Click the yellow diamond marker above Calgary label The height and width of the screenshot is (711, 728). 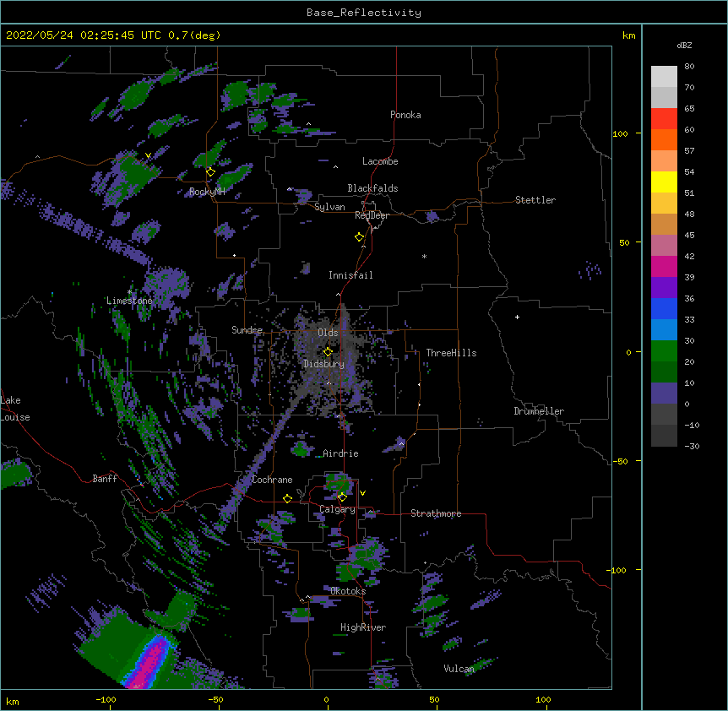pyautogui.click(x=342, y=497)
